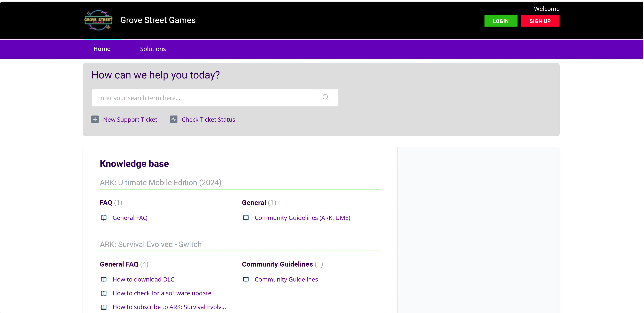Click the magnifying glass search icon
Viewport: 644px width, 313px height.
point(325,97)
